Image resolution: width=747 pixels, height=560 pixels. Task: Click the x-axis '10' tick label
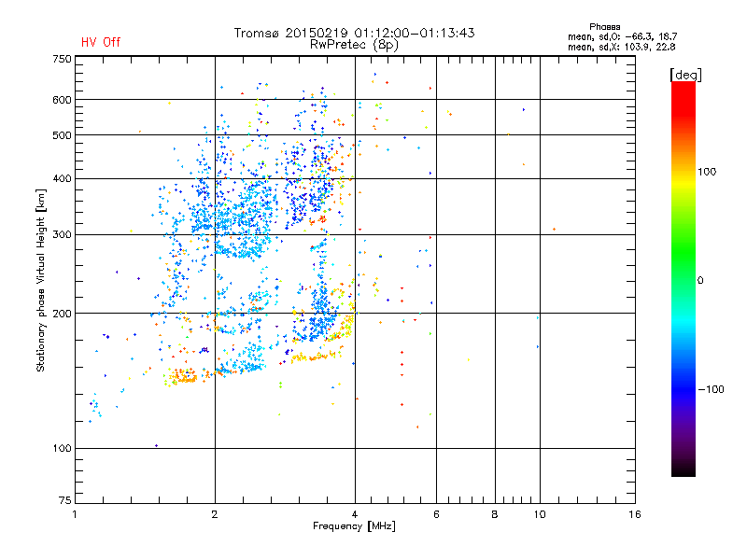540,514
